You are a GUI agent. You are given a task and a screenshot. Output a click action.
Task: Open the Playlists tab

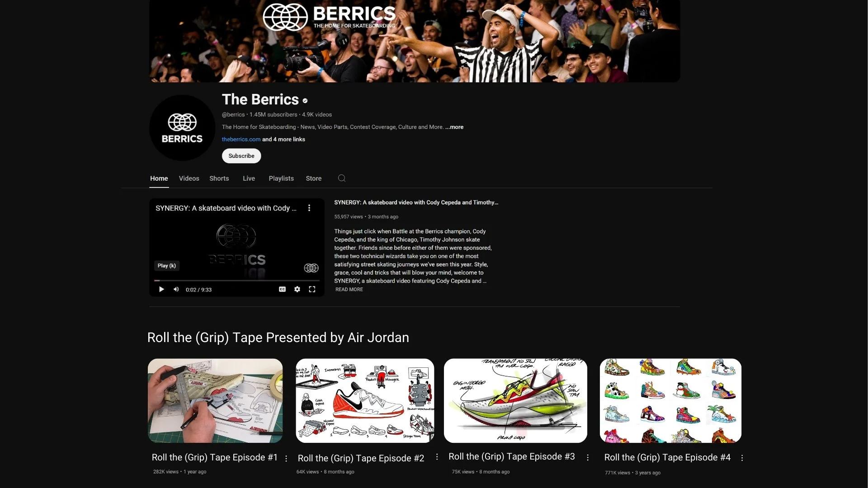click(281, 178)
